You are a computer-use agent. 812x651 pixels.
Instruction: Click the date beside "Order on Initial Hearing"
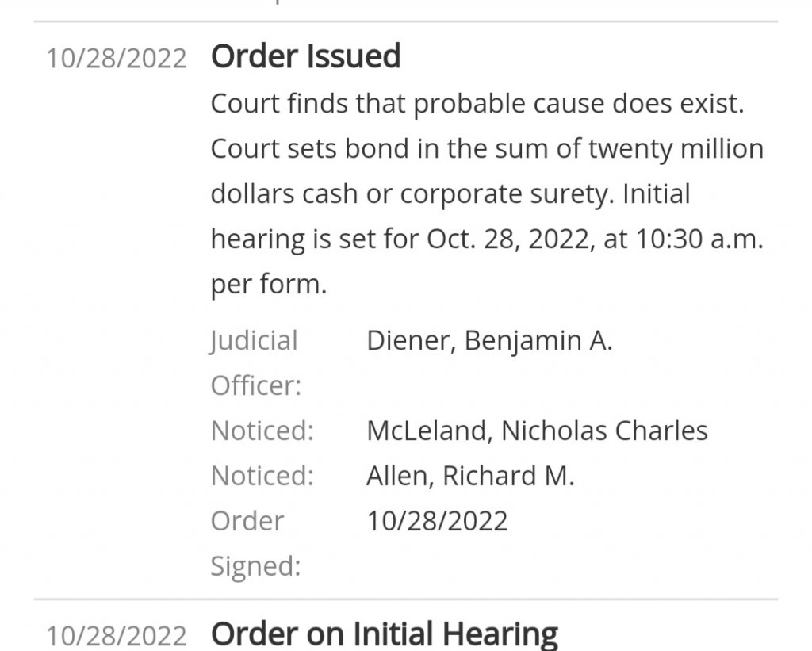(x=116, y=636)
